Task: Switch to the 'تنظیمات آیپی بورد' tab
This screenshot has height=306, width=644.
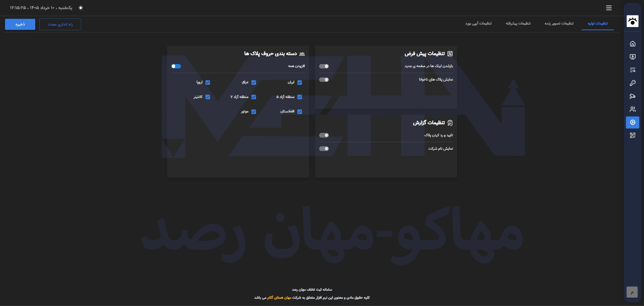Action: point(478,23)
